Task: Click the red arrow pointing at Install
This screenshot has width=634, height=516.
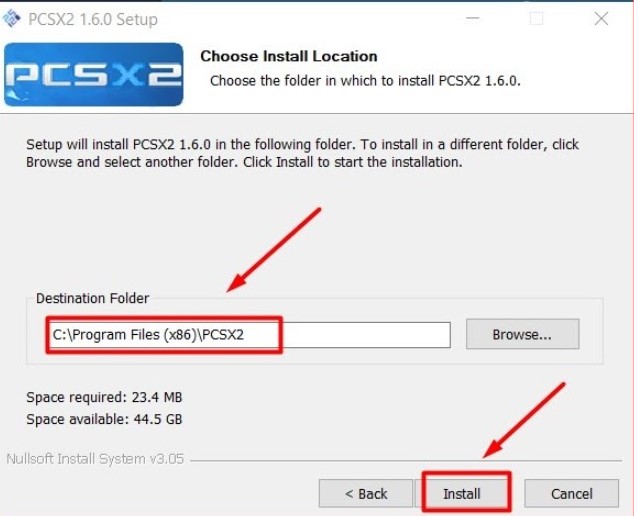Action: click(x=527, y=422)
